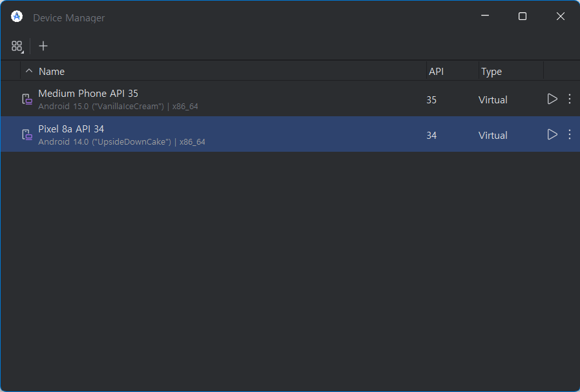Select the Medium Phone API 35 row
The image size is (580, 392).
point(290,99)
